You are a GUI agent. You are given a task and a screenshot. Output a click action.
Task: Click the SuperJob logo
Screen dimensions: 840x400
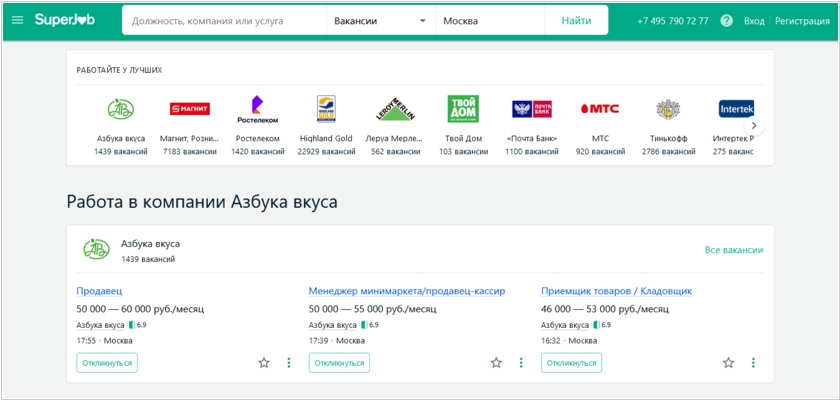[x=65, y=20]
